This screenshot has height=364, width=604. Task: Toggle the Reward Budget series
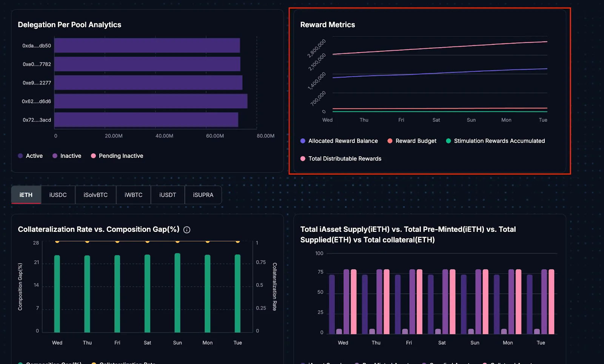point(412,141)
